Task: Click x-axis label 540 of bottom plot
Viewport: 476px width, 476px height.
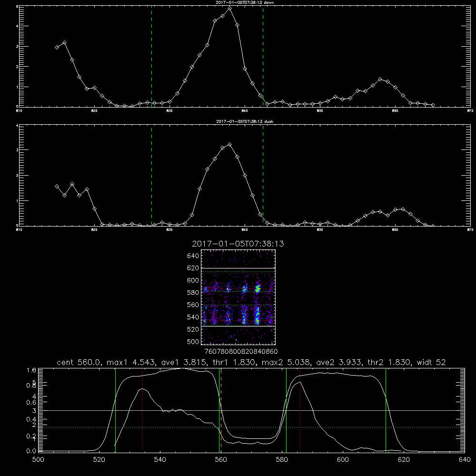Action: pos(160,460)
